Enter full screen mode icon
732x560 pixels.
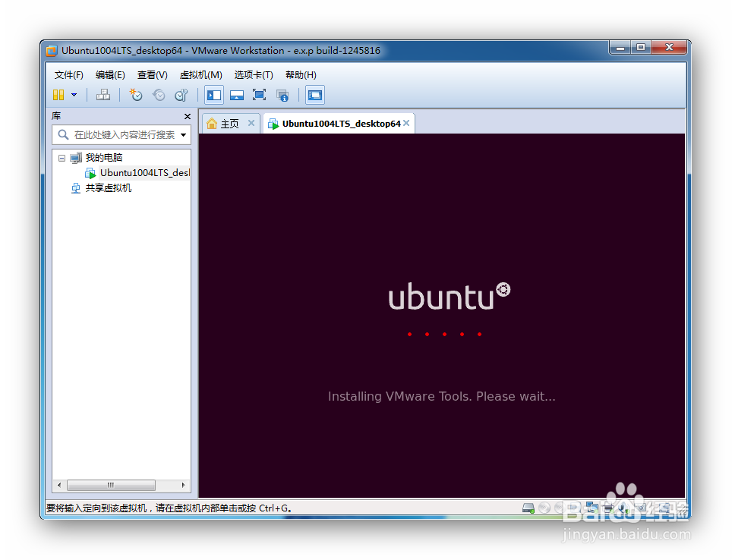tap(259, 95)
